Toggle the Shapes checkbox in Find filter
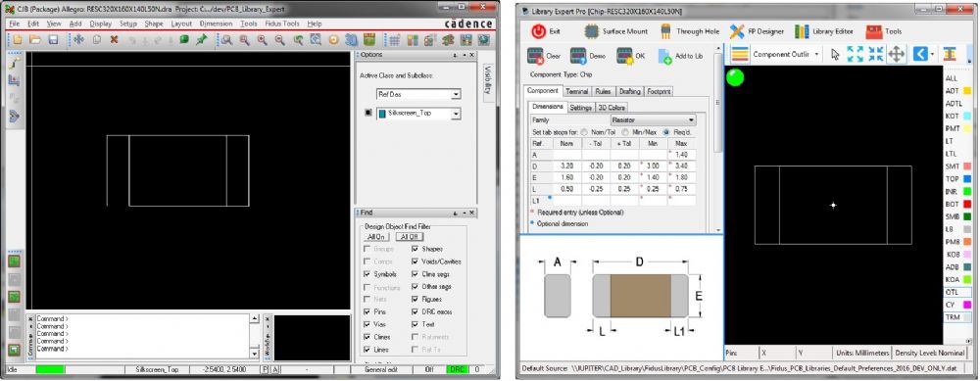This screenshot has height=381, width=980. click(x=416, y=249)
